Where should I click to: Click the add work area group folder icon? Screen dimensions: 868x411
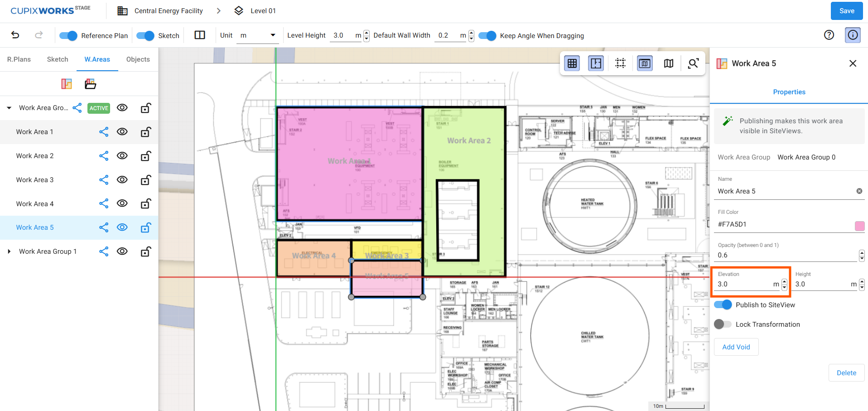91,84
